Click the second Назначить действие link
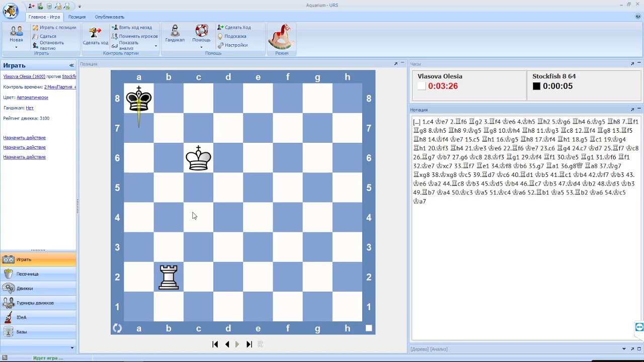Image resolution: width=644 pixels, height=362 pixels. coord(24,147)
